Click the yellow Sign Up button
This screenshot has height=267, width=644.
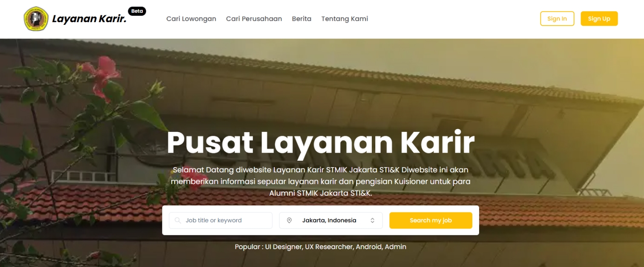tap(599, 18)
